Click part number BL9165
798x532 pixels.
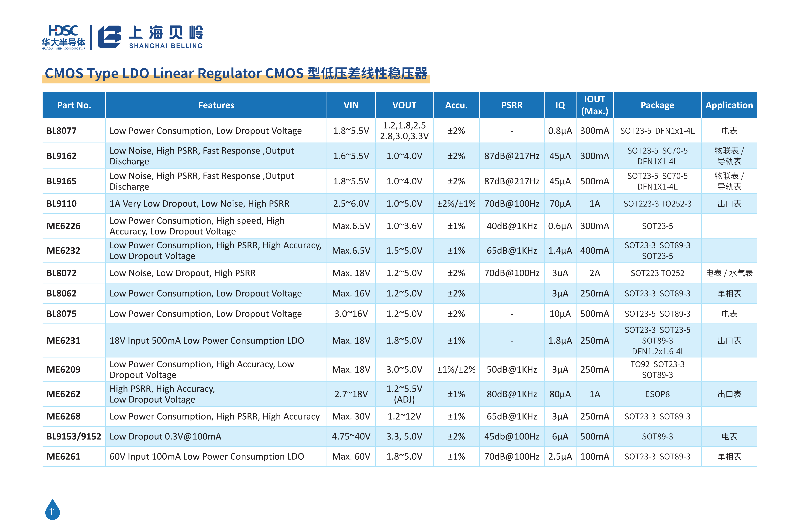(61, 181)
